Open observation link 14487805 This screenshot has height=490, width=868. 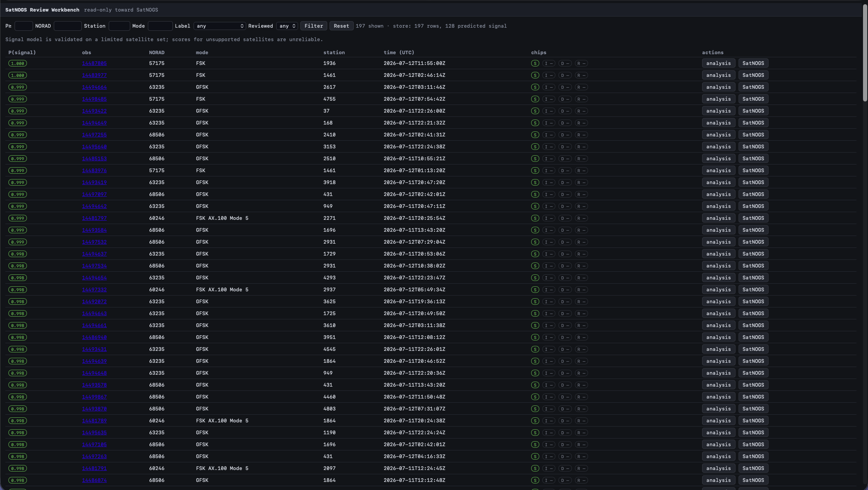click(94, 63)
